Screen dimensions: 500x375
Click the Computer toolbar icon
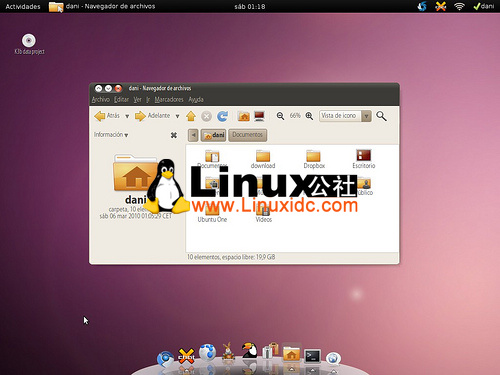(259, 116)
